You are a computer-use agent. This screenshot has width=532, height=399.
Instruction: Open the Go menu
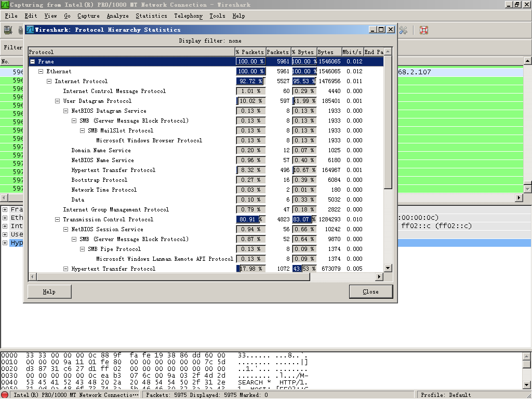click(67, 16)
